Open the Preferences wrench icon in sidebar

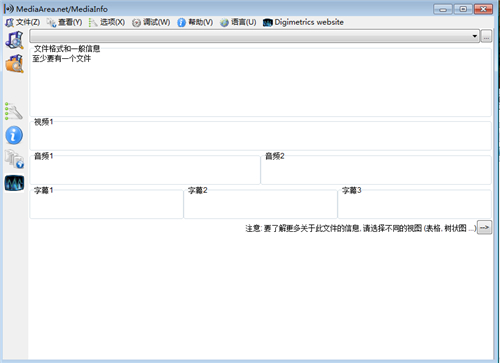(x=14, y=111)
